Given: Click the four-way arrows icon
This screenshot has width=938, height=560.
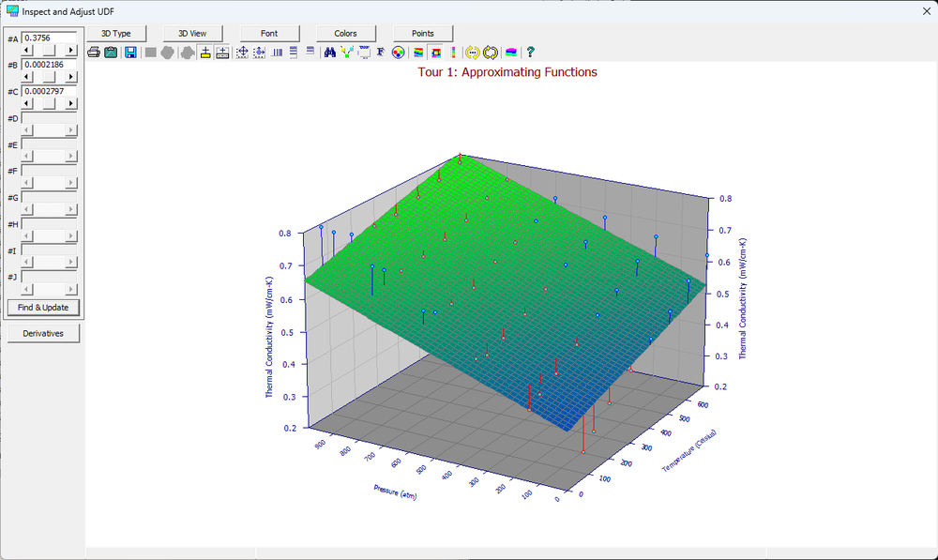Looking at the screenshot, I should coord(242,53).
